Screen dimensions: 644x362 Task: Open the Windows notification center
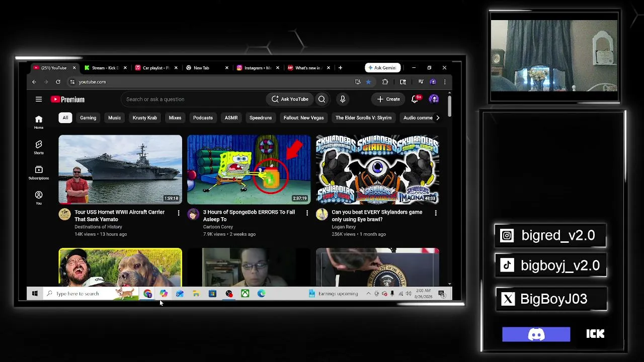[442, 294]
